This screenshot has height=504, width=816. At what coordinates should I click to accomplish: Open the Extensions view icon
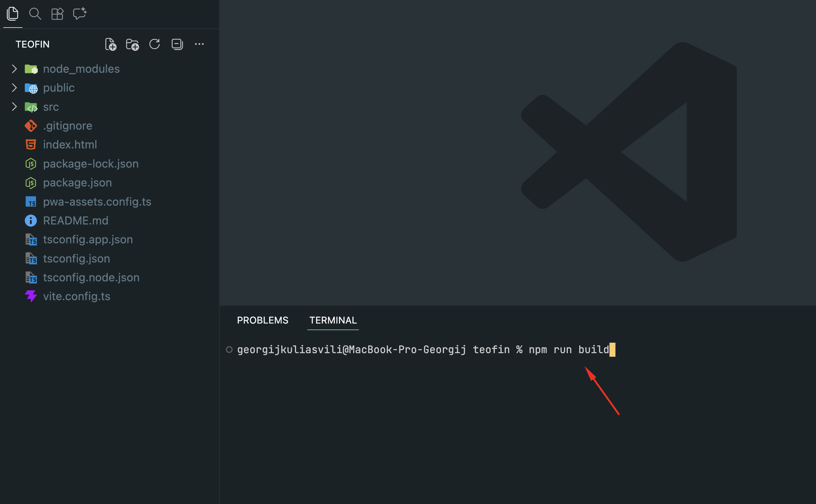click(x=57, y=14)
